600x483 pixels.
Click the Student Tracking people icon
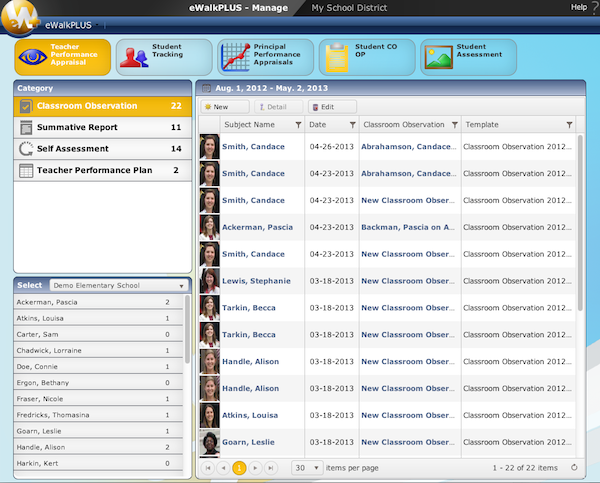(134, 58)
